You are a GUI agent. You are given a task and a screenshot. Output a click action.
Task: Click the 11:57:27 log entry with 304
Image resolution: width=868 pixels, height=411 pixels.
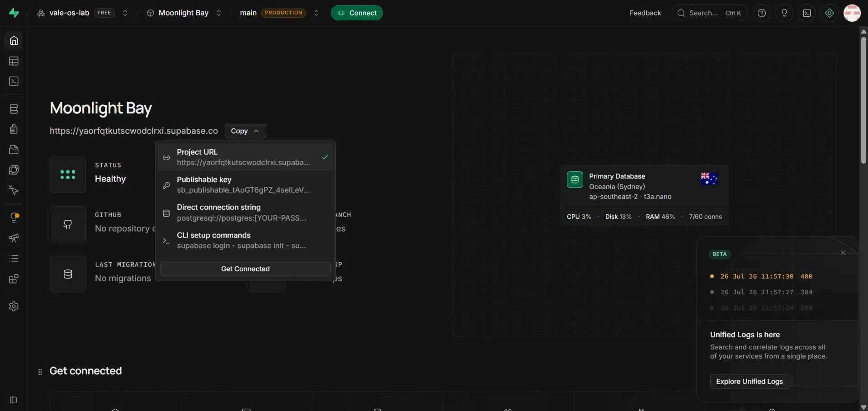(x=762, y=292)
